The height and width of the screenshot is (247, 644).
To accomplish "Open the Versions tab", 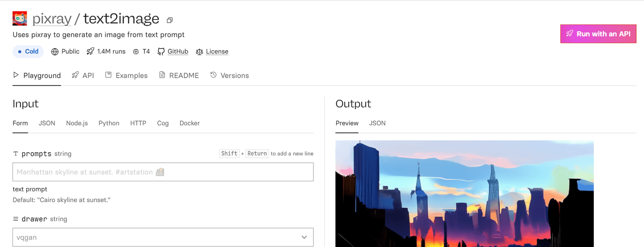I will point(230,75).
